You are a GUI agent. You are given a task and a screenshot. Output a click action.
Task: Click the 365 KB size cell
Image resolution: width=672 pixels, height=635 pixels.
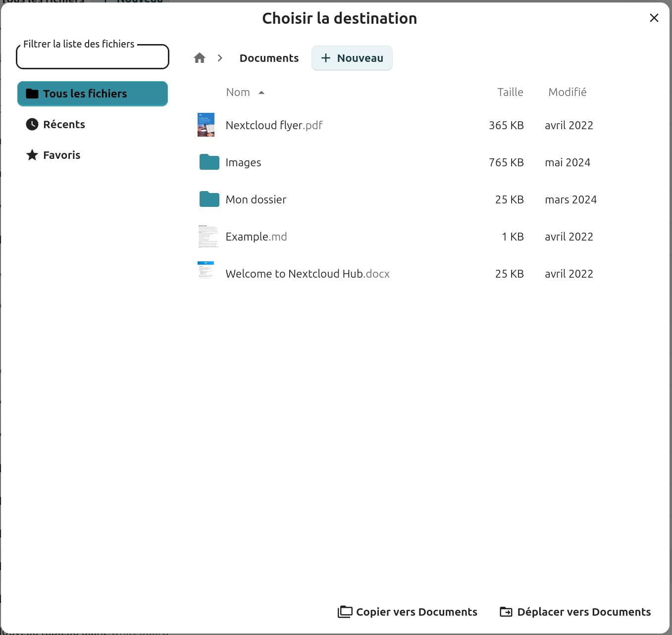point(506,125)
